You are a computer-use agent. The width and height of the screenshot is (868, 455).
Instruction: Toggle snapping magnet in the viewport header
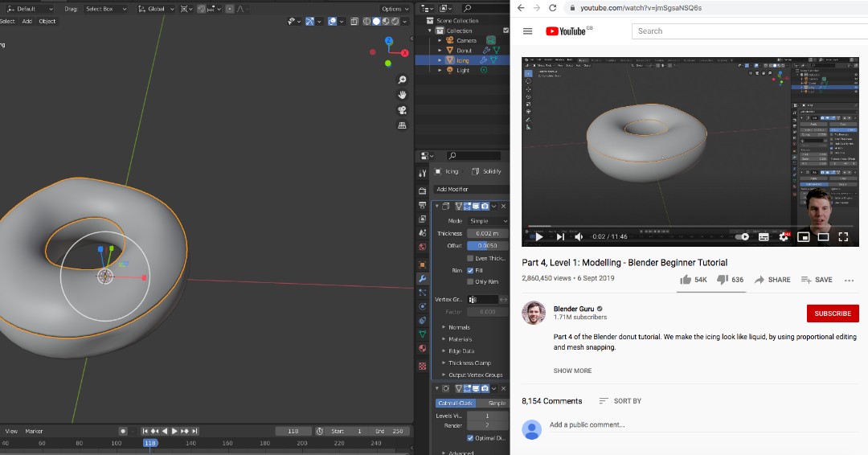coord(203,9)
